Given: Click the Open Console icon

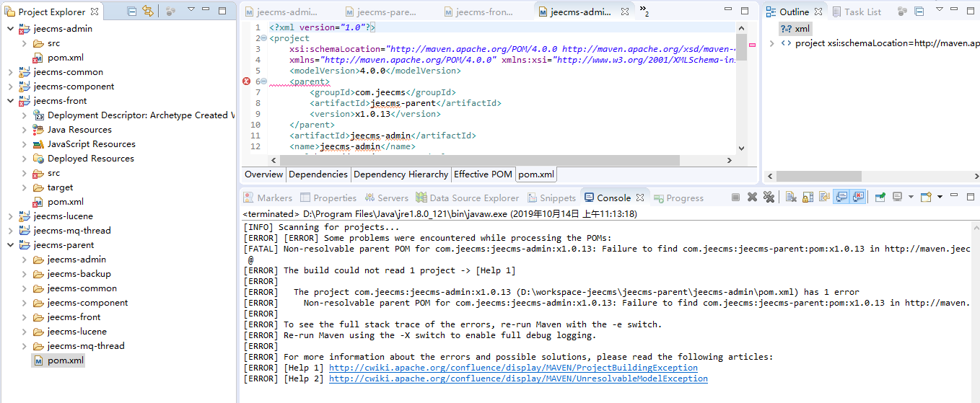Looking at the screenshot, I should coord(926,197).
